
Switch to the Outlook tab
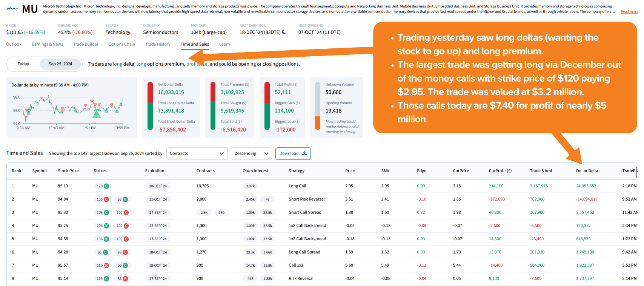tap(14, 44)
